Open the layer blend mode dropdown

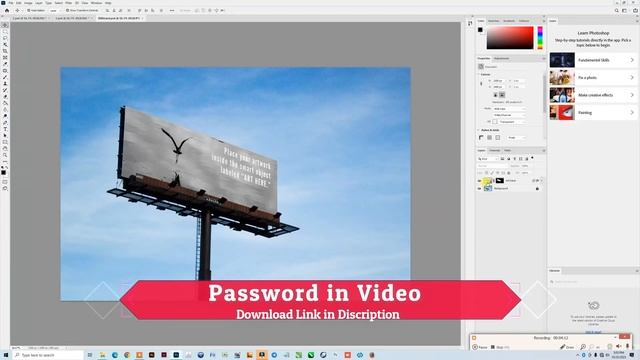493,166
